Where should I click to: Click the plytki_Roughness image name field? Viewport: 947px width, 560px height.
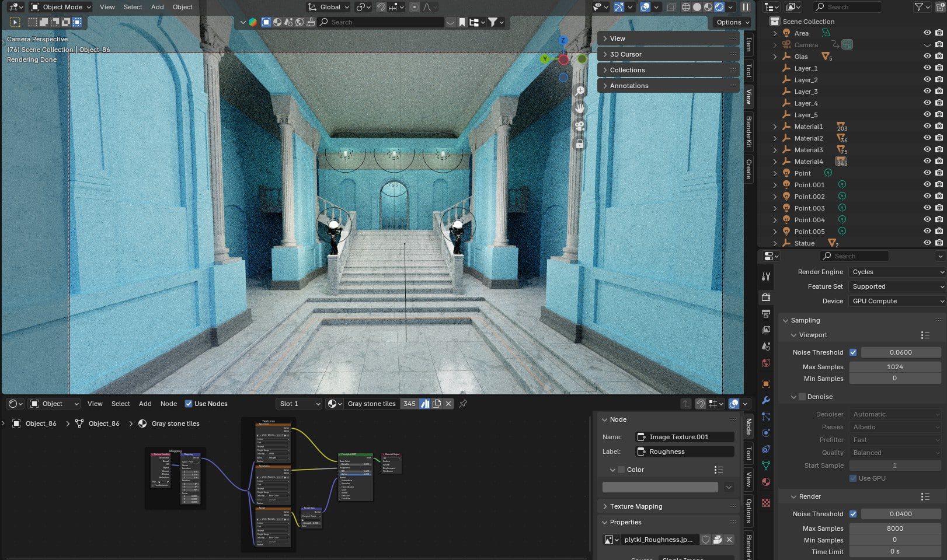[x=660, y=540]
